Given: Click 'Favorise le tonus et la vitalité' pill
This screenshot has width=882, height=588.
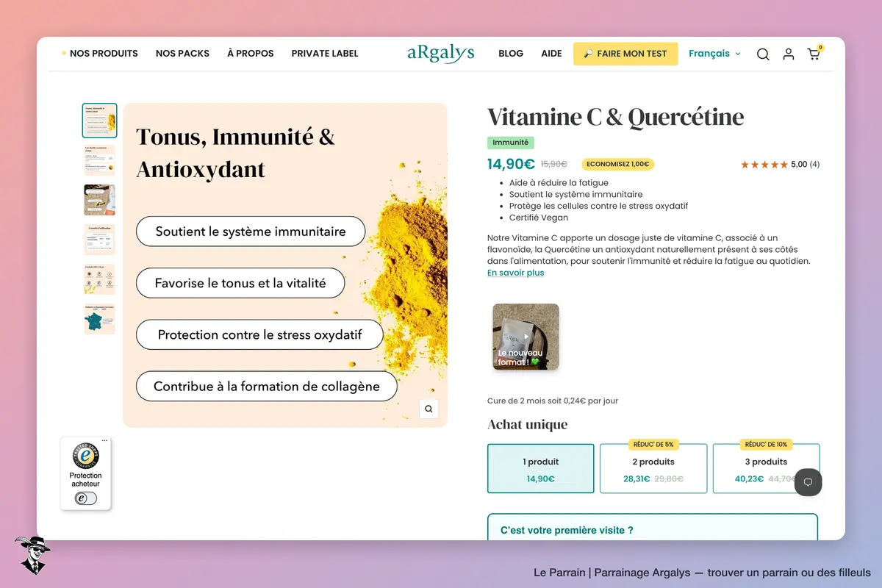Looking at the screenshot, I should 240,283.
